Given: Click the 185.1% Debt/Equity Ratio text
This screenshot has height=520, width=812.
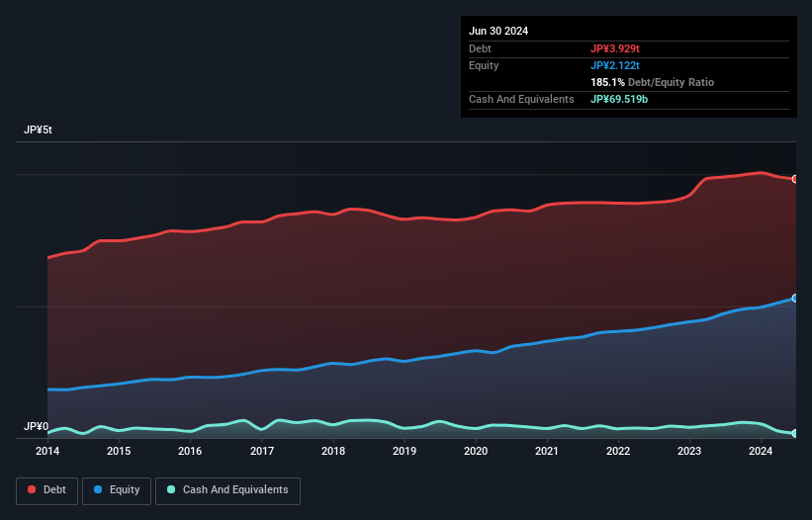Looking at the screenshot, I should point(652,82).
